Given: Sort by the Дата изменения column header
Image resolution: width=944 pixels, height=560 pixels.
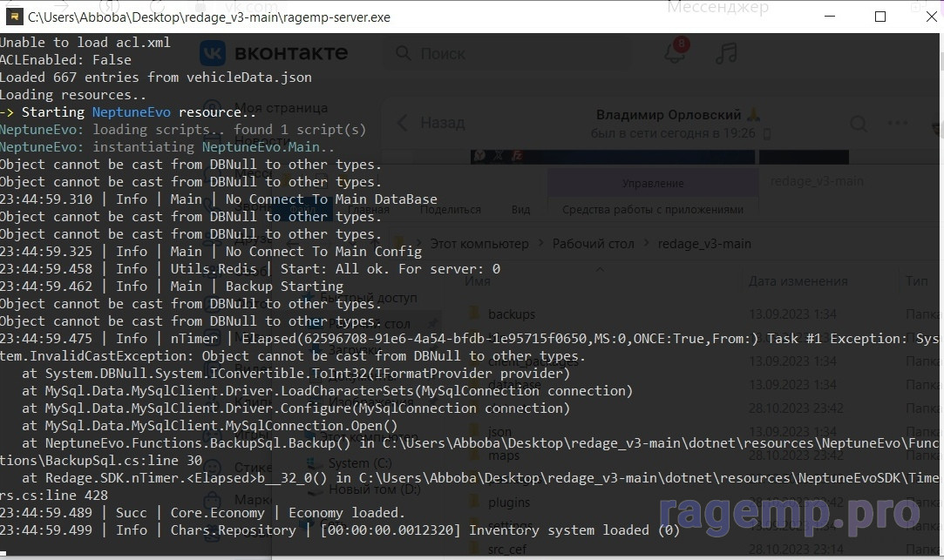Looking at the screenshot, I should (x=798, y=281).
